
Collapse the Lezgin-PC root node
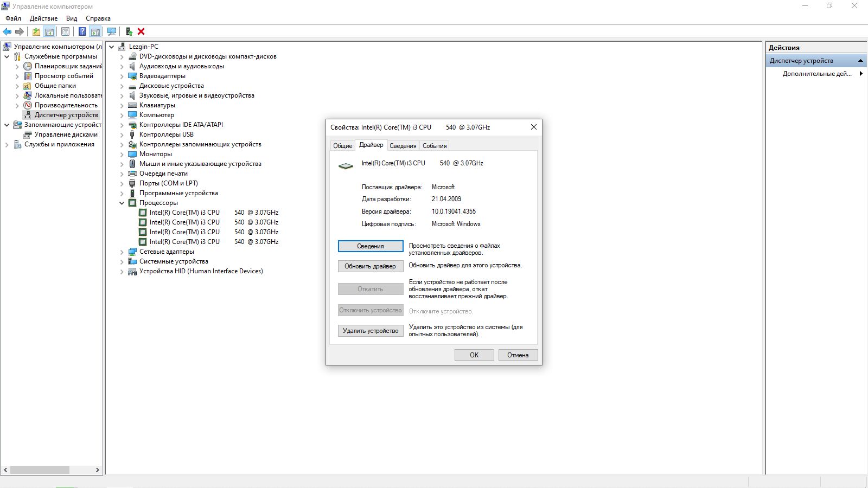(112, 47)
